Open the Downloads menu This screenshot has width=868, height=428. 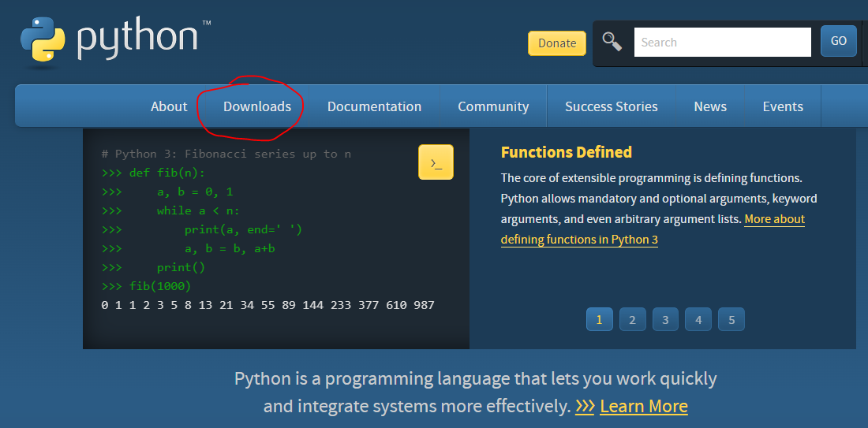point(257,106)
